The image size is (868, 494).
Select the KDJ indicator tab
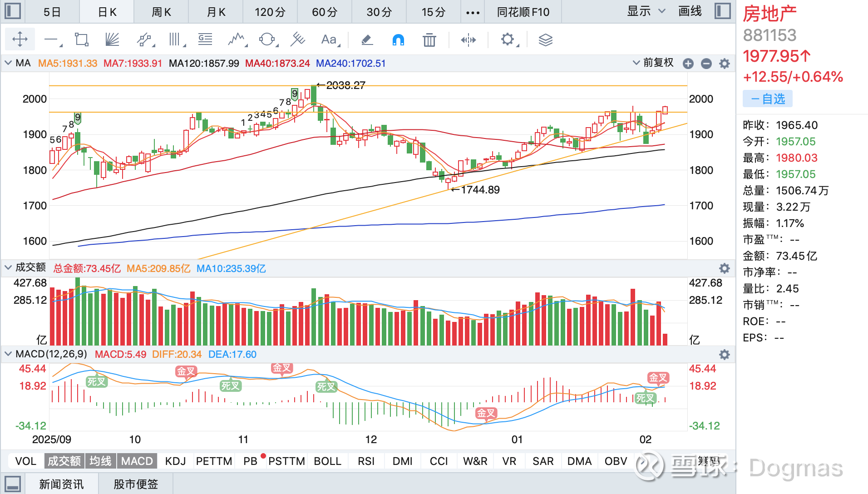tap(176, 461)
